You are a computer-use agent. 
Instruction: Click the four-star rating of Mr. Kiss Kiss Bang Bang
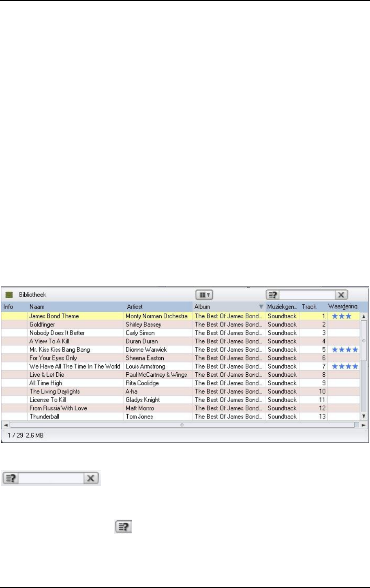pos(345,350)
